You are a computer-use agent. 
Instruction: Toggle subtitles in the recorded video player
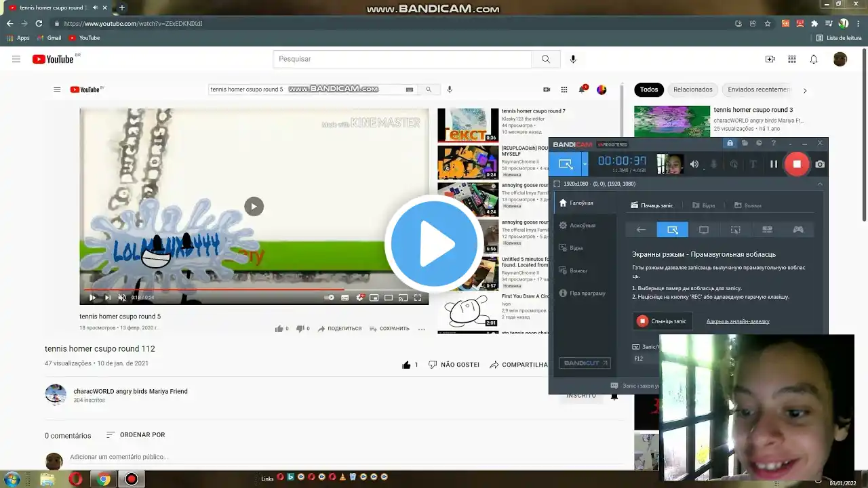point(345,298)
